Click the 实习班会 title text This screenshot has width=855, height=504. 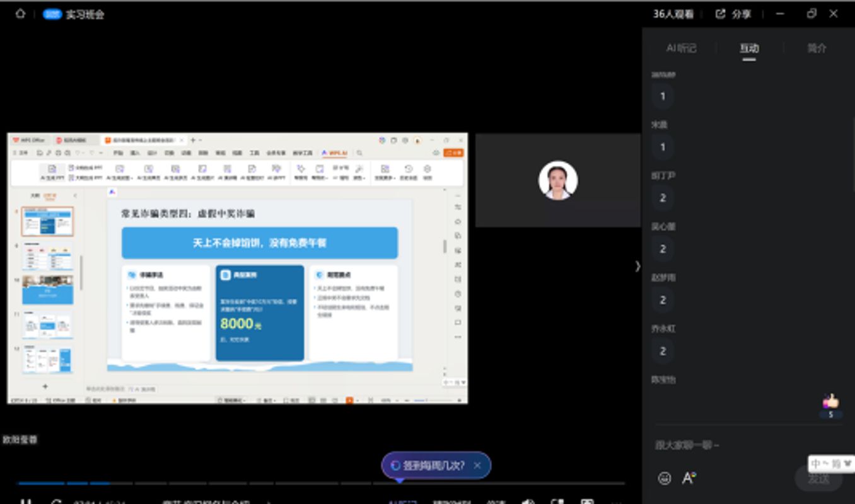tap(85, 14)
